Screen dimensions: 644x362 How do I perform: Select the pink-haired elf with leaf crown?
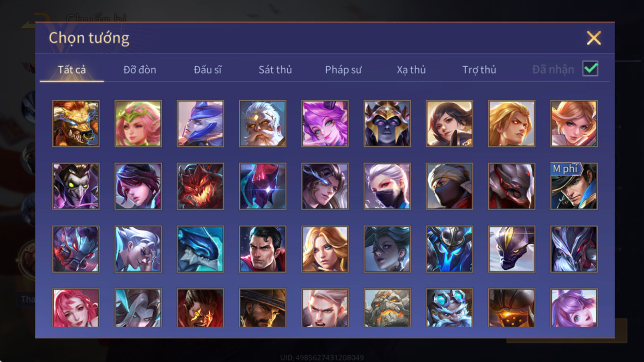tap(138, 124)
